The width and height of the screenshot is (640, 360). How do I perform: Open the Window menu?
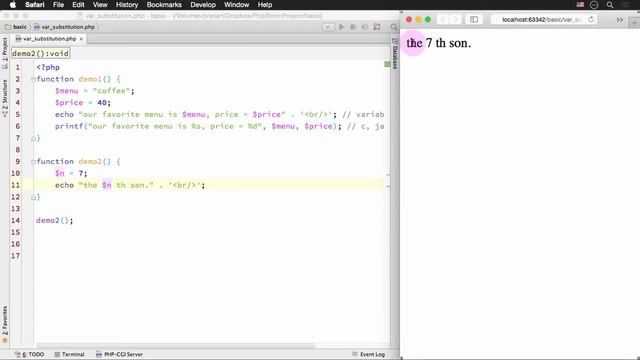pos(236,5)
